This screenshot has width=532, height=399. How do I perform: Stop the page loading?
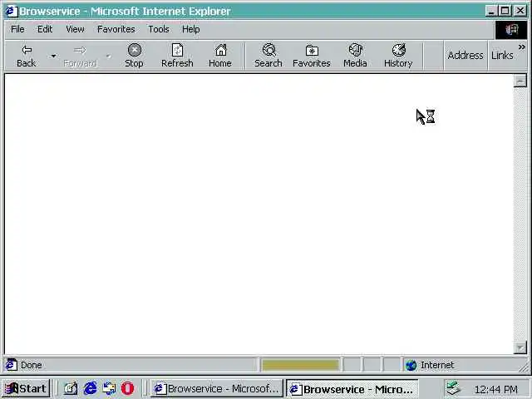(x=134, y=56)
